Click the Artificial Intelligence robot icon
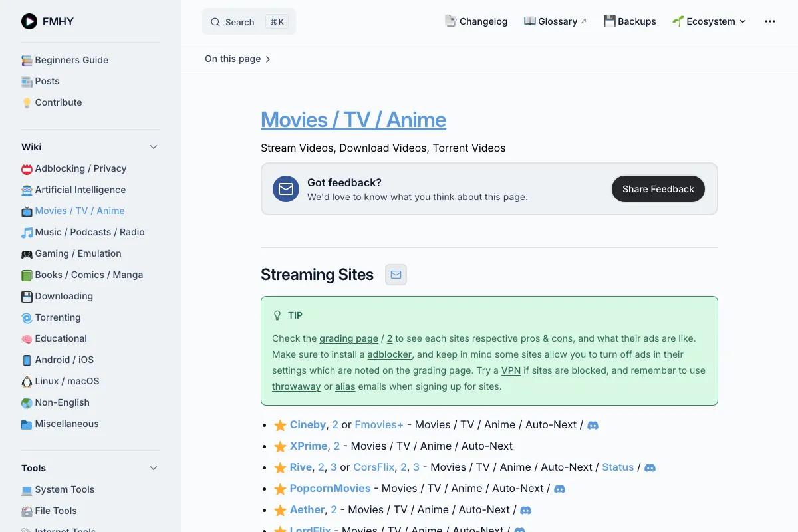This screenshot has height=532, width=798. pos(27,190)
